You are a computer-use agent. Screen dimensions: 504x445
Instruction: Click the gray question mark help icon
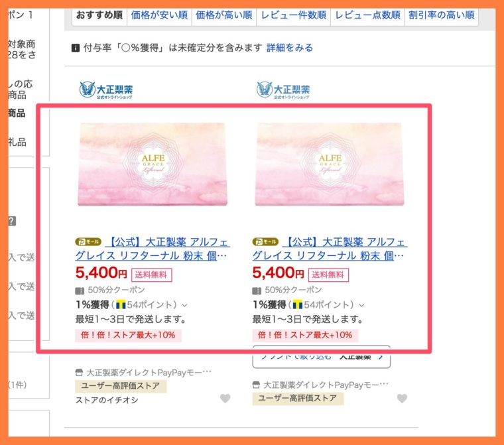(12, 222)
